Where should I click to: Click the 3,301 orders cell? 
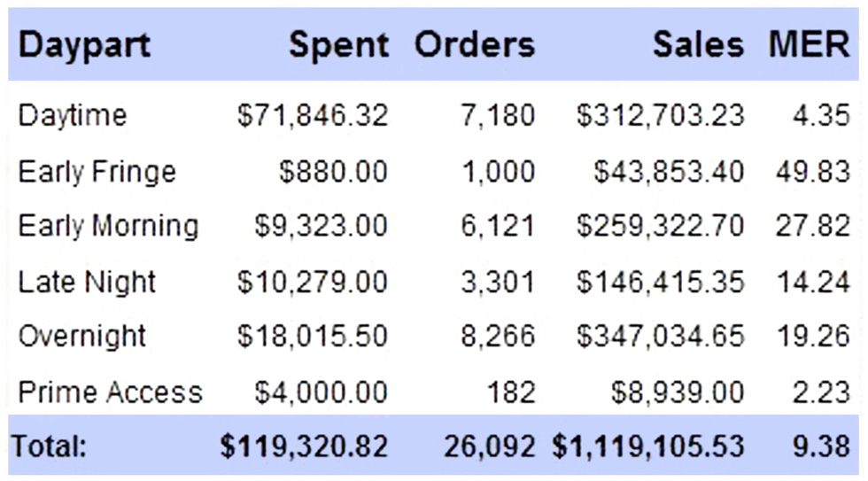point(498,282)
